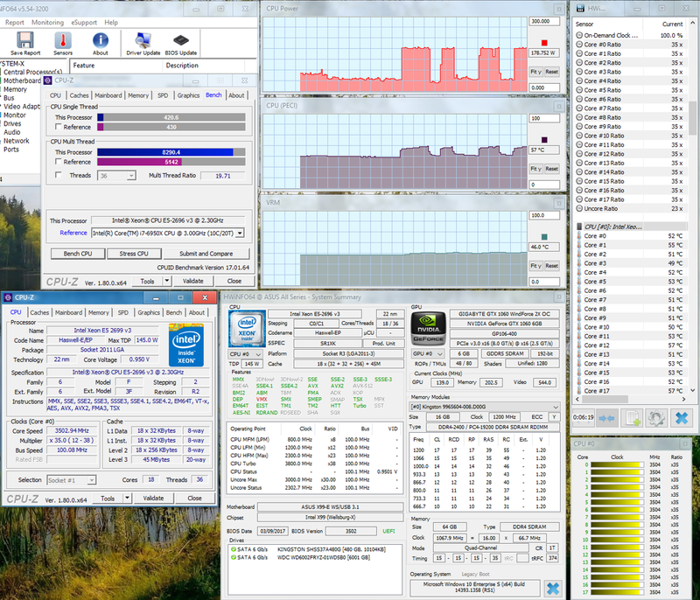Open the Graphics tab in Bench CPU-Z window
The height and width of the screenshot is (600, 700).
point(188,95)
